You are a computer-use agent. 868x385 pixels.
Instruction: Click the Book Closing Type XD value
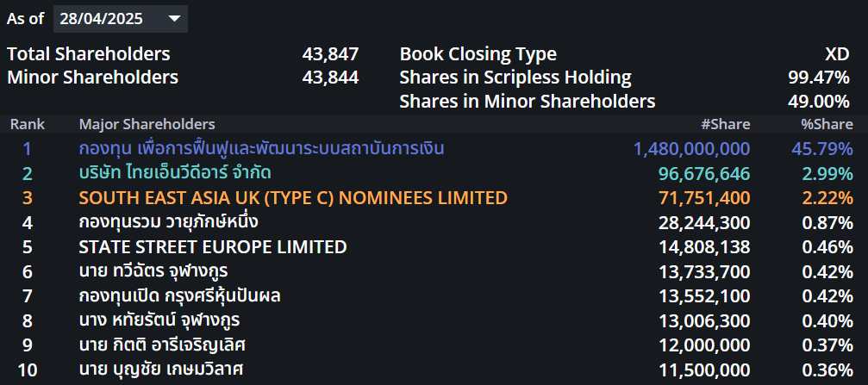click(837, 54)
